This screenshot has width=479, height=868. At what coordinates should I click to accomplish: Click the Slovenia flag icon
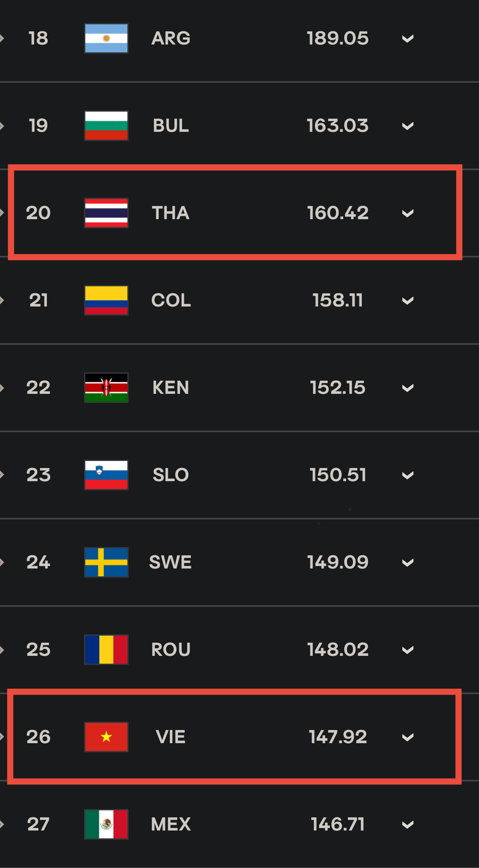click(x=106, y=475)
